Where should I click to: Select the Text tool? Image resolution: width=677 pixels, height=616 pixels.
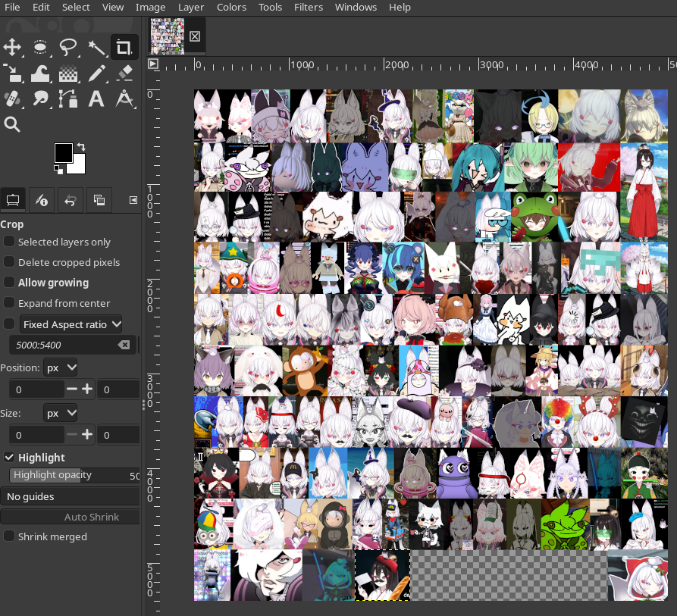tap(96, 98)
